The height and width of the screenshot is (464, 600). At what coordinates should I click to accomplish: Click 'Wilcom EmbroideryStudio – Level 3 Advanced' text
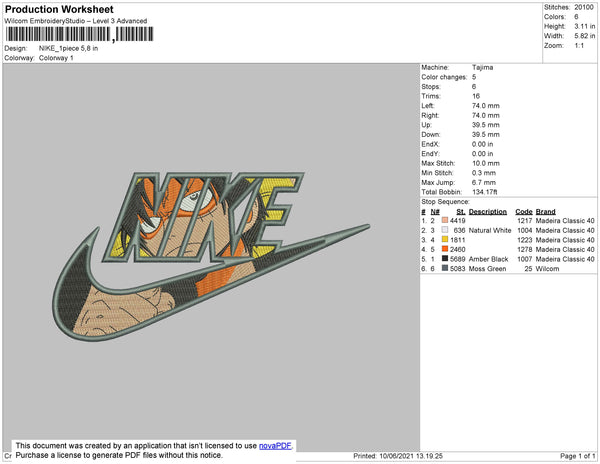click(76, 21)
